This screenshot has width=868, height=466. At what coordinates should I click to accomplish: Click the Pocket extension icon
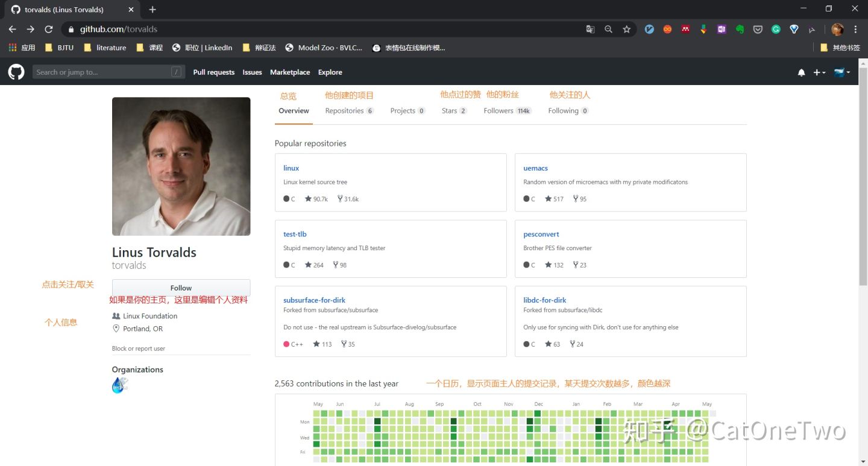point(758,29)
